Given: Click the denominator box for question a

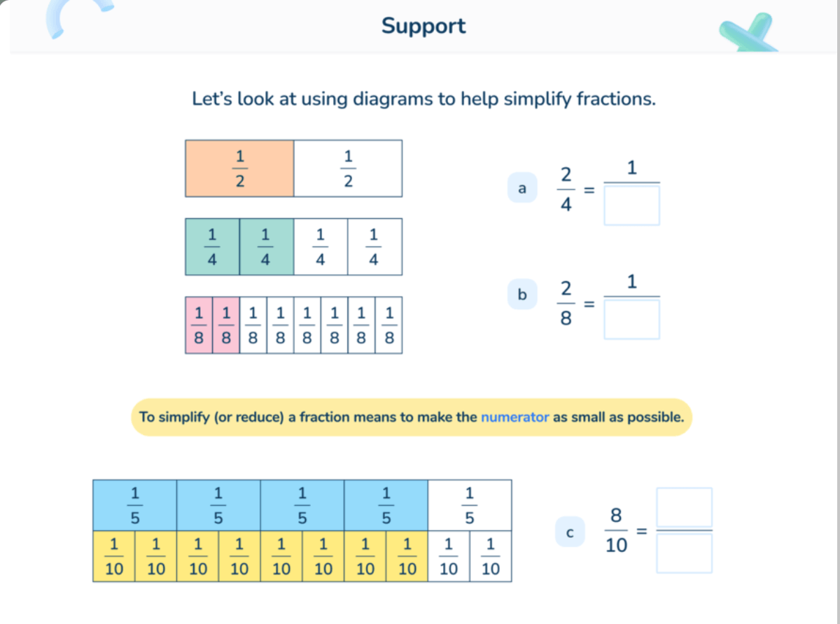Looking at the screenshot, I should 631,205.
